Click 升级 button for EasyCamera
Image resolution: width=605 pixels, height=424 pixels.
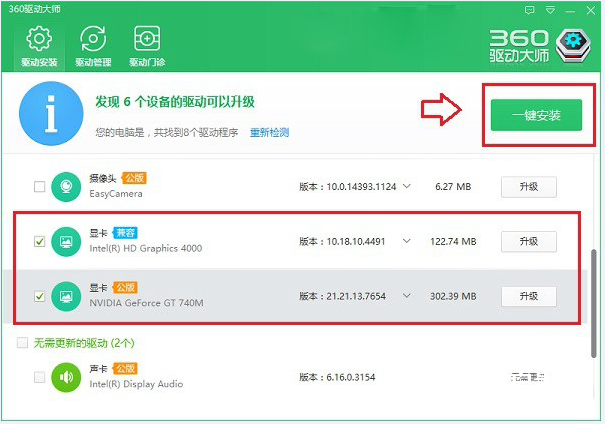pos(529,187)
